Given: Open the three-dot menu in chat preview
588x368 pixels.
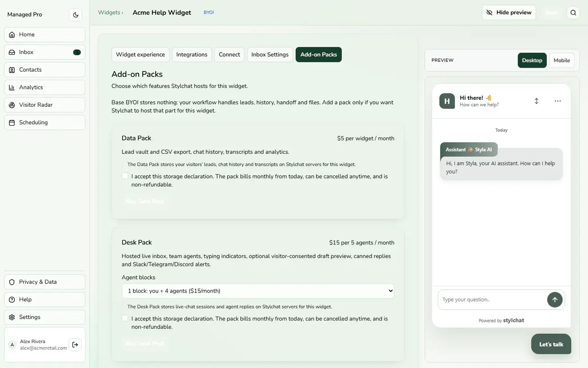Looking at the screenshot, I should [558, 101].
